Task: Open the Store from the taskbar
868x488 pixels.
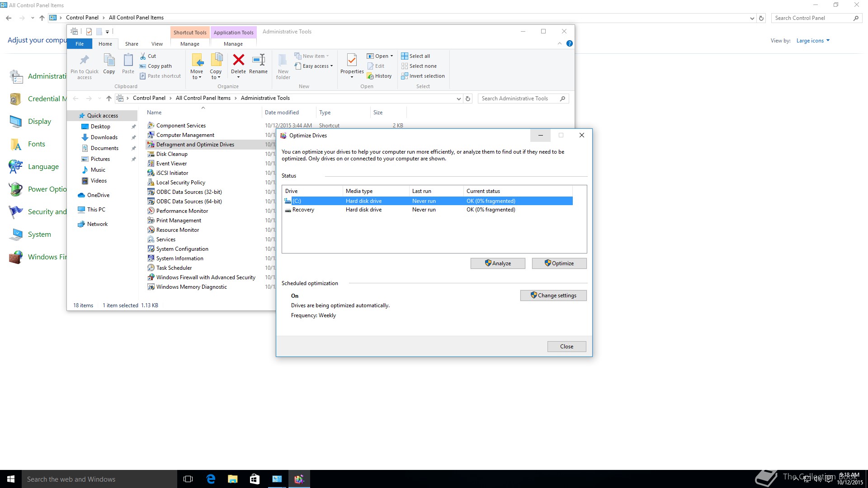Action: point(255,479)
